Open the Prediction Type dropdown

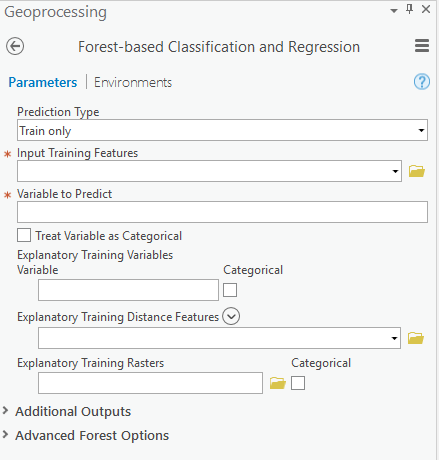(222, 130)
